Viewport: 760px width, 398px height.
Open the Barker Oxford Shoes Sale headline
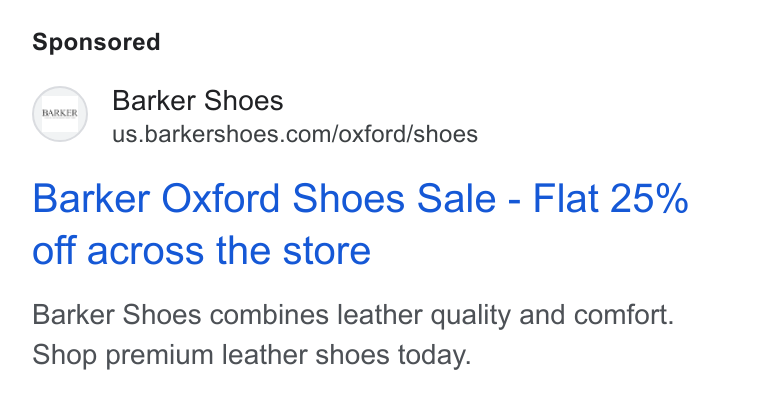click(360, 224)
